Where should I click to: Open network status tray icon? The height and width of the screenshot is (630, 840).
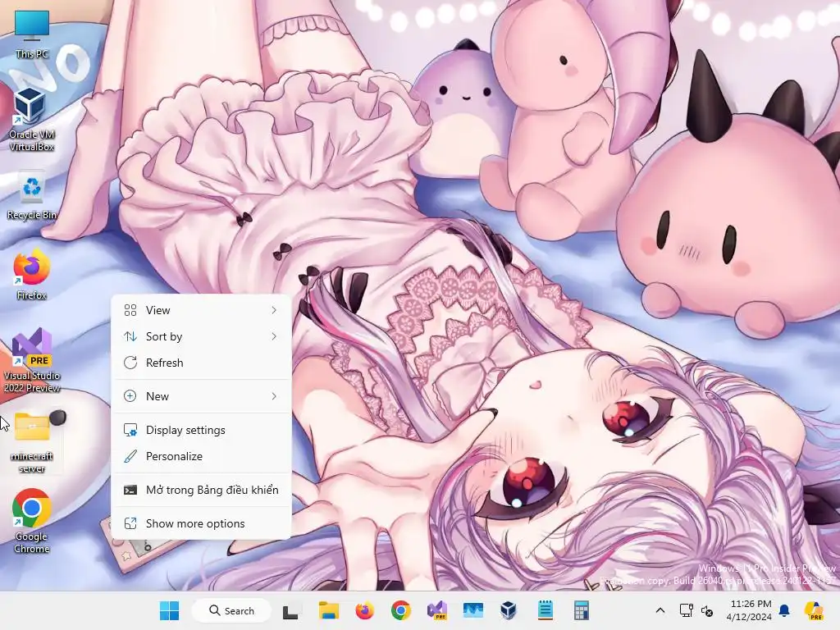[687, 610]
